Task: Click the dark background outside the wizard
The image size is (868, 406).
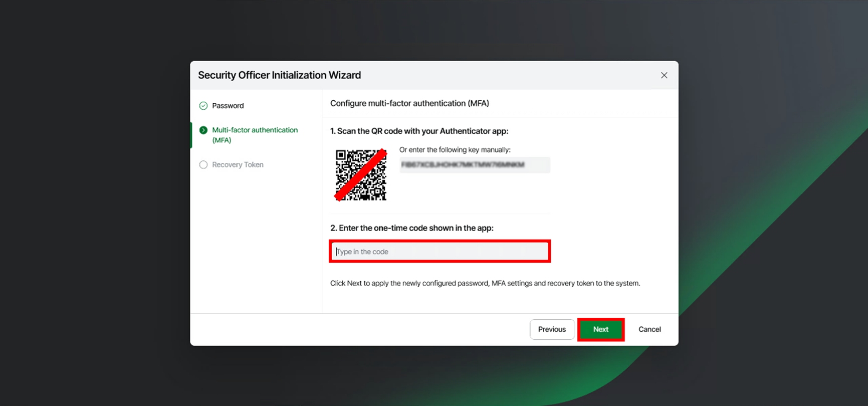Action: [90, 200]
